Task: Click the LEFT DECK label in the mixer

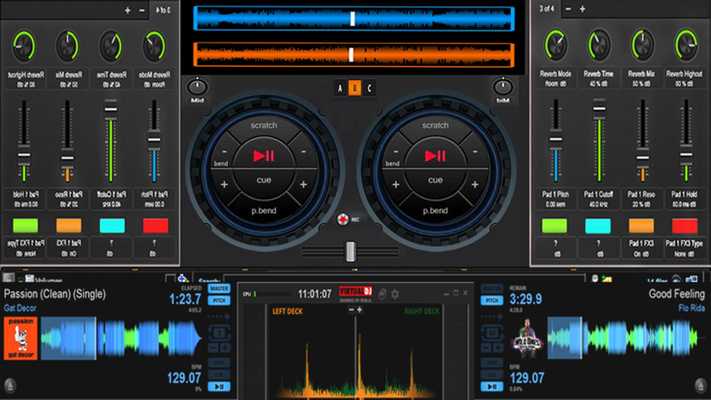Action: (x=287, y=312)
